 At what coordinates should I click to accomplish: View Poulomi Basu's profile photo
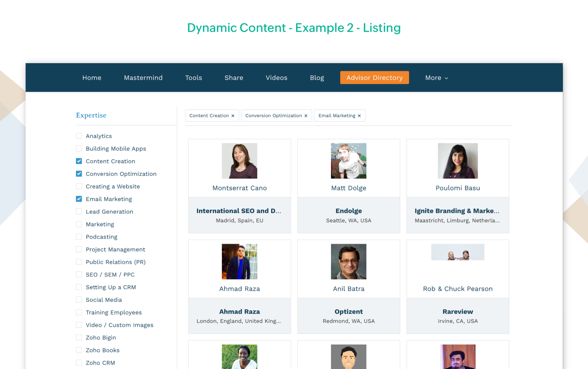coord(458,161)
